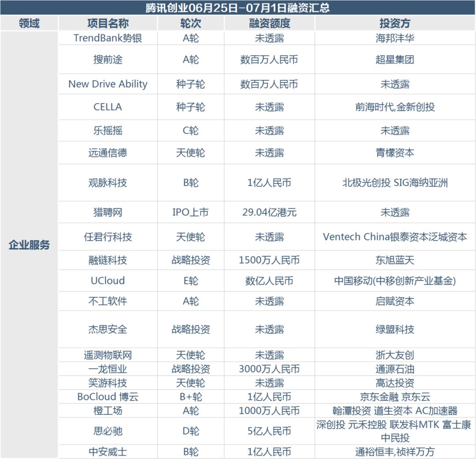Screen dimensions: 476x459
Task: Click the 启赋资本 investor cell
Action: [x=395, y=301]
